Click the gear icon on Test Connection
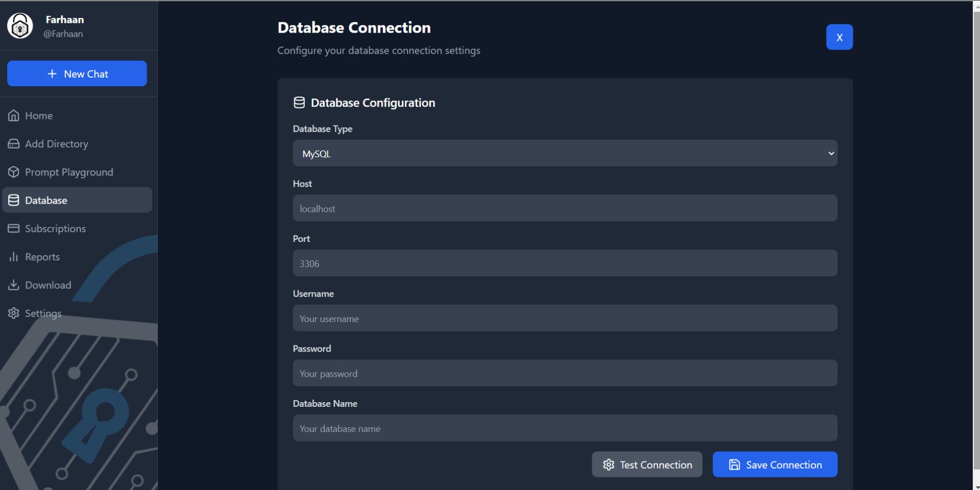This screenshot has width=980, height=490. (x=608, y=464)
